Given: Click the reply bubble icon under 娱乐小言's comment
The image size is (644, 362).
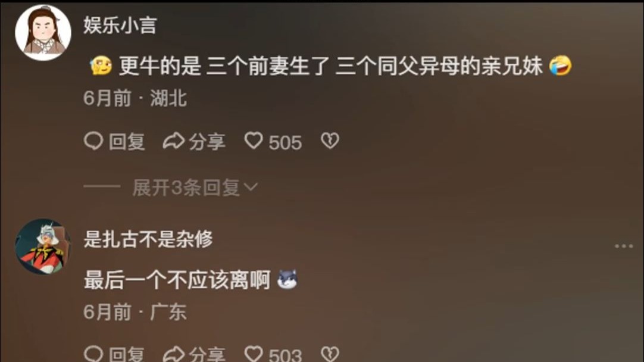Looking at the screenshot, I should pyautogui.click(x=93, y=141).
